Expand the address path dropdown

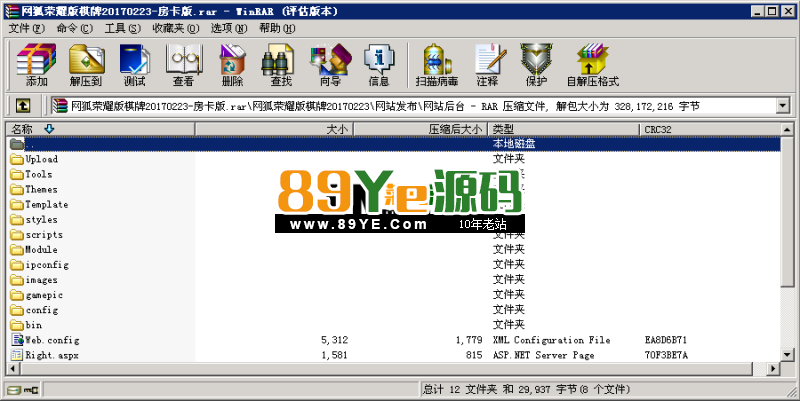(783, 106)
